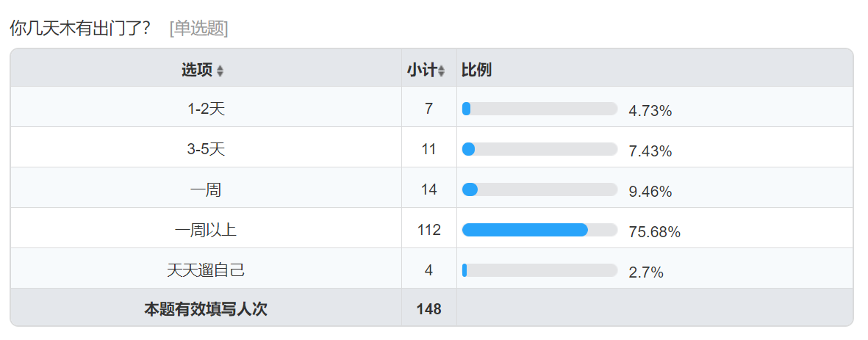The height and width of the screenshot is (340, 868).
Task: Click sort arrows beside 小计 header
Action: [441, 71]
